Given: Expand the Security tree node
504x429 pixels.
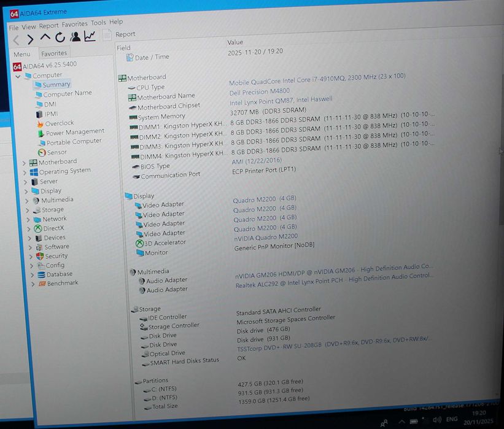Looking at the screenshot, I should tap(31, 257).
